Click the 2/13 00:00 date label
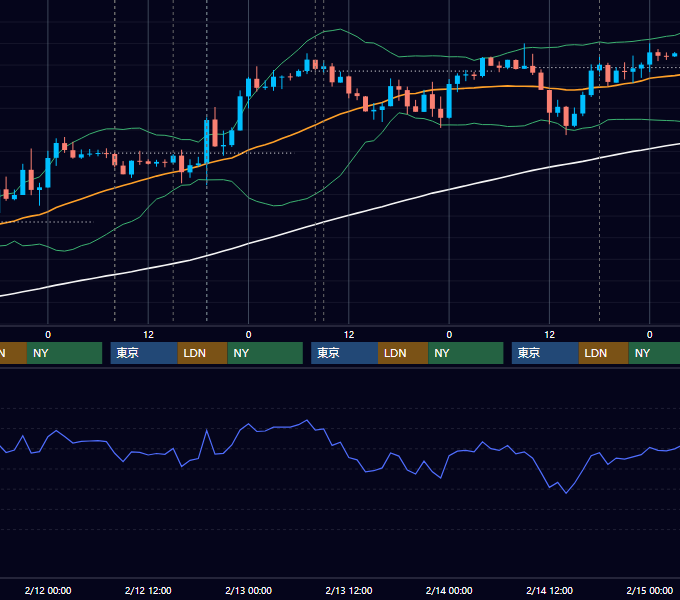Screen dimensions: 680x600 (248, 590)
